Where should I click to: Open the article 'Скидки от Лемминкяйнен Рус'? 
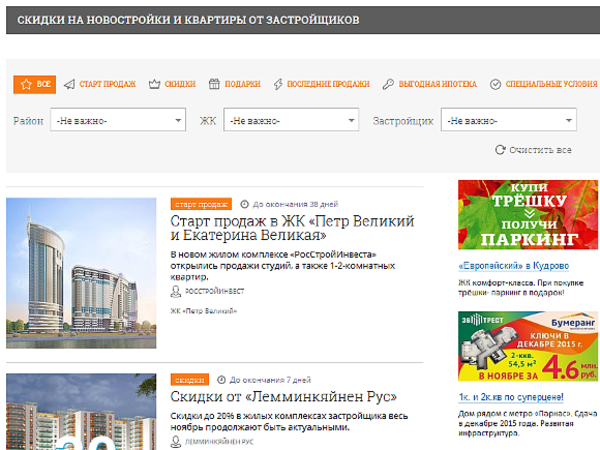284,397
